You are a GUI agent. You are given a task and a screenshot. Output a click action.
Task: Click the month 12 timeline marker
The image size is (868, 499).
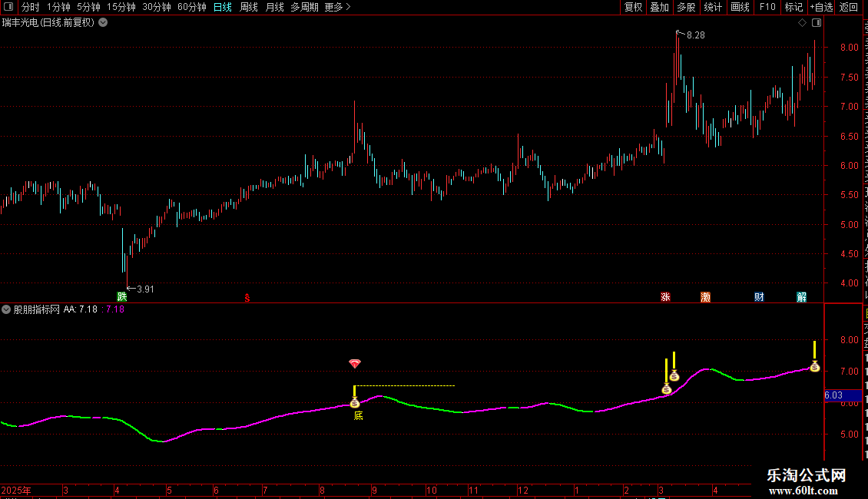pyautogui.click(x=523, y=491)
